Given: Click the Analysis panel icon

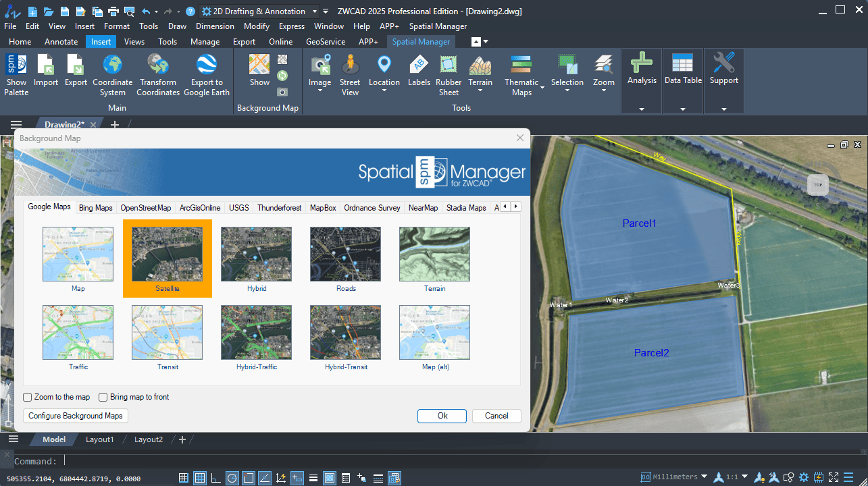Looking at the screenshot, I should [x=642, y=62].
